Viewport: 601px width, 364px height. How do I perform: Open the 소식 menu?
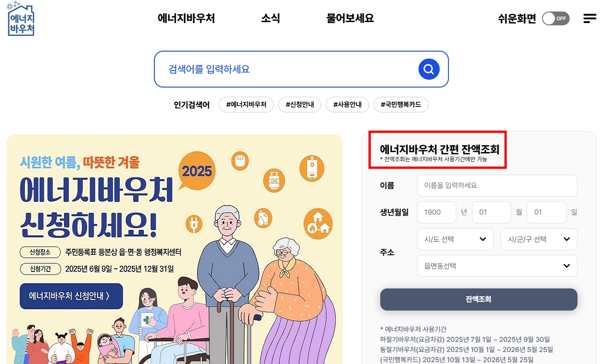(271, 18)
